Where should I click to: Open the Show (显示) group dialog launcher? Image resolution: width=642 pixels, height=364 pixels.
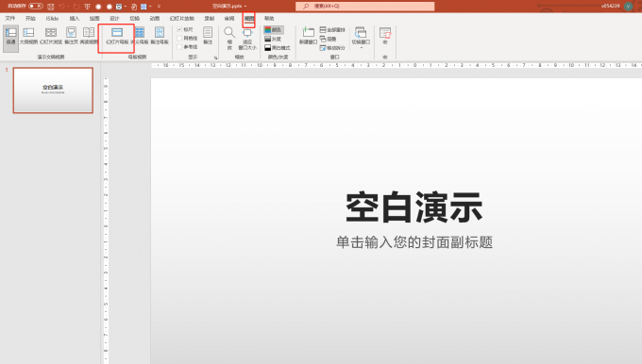coord(216,58)
